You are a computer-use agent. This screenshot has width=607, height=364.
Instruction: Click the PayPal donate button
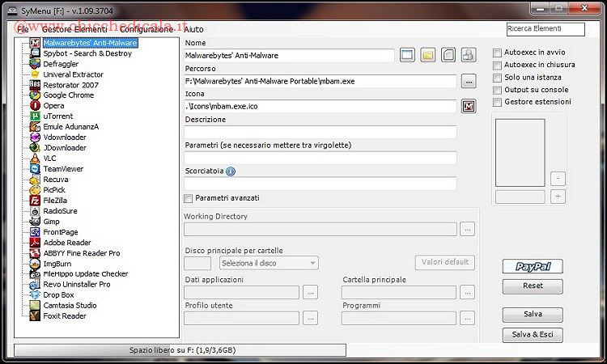[532, 266]
